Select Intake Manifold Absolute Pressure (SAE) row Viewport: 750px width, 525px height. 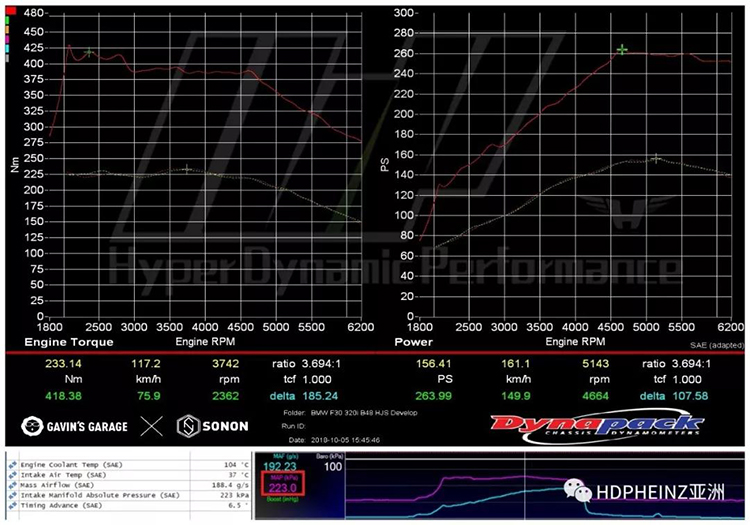click(129, 495)
